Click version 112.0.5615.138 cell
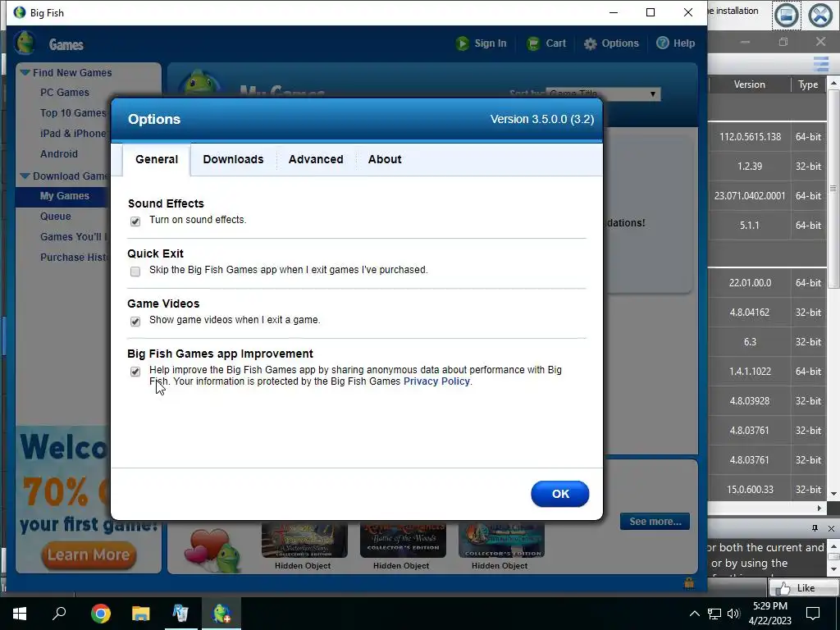The image size is (840, 630). coord(750,137)
